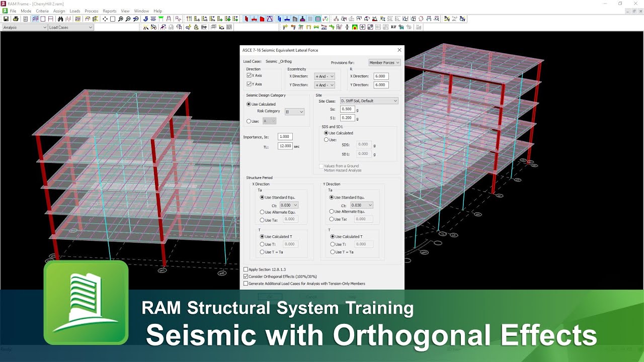
Task: Open the Reports menu
Action: tap(110, 11)
